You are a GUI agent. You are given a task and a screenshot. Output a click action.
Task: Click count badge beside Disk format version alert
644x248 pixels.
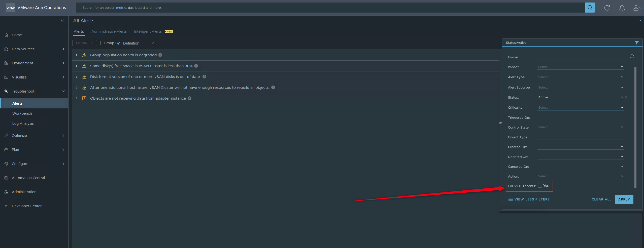pyautogui.click(x=204, y=77)
